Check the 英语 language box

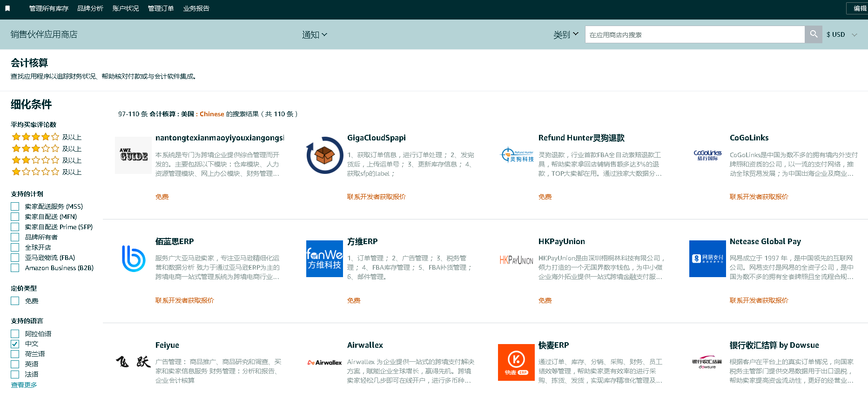pos(15,364)
